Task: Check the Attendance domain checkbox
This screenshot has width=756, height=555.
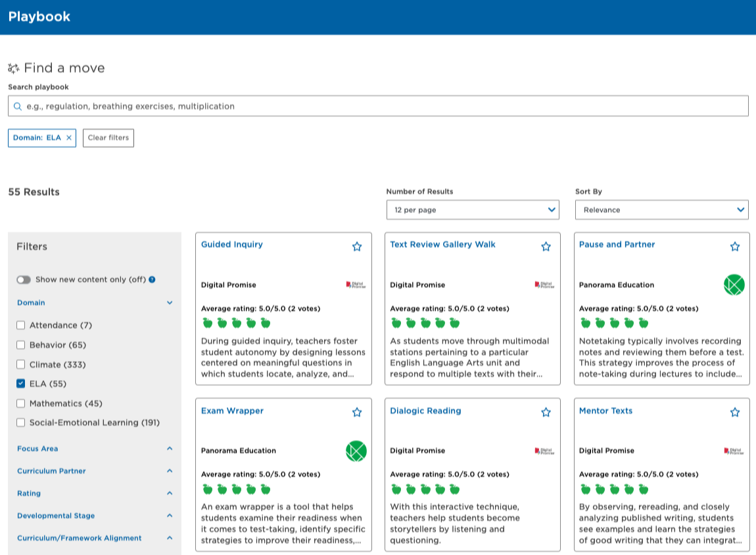Action: pyautogui.click(x=21, y=326)
